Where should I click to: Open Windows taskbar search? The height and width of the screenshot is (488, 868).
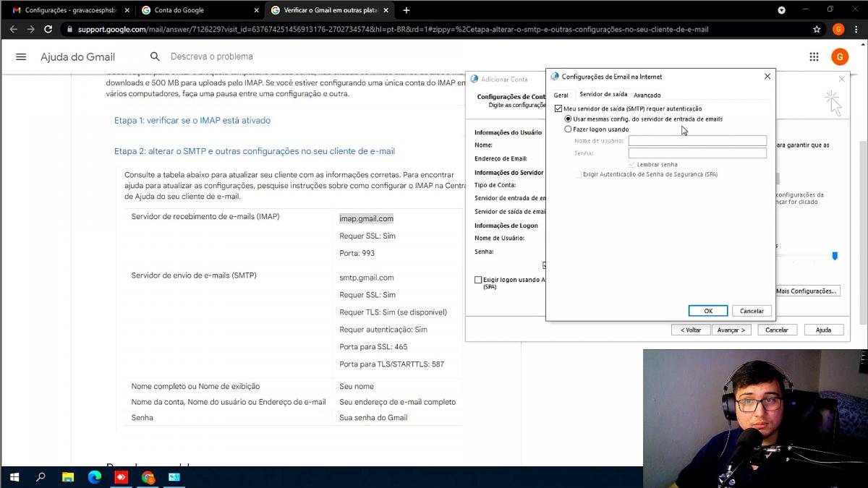41,477
